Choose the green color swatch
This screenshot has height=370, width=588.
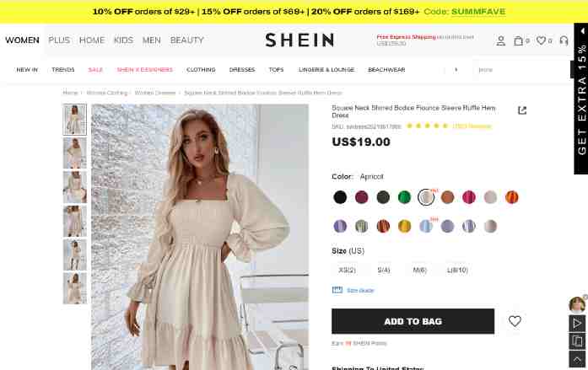click(404, 197)
